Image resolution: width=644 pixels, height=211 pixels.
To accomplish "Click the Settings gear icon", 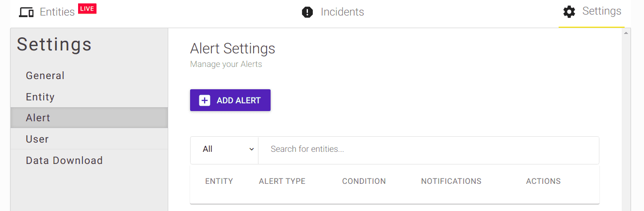I will (x=569, y=12).
